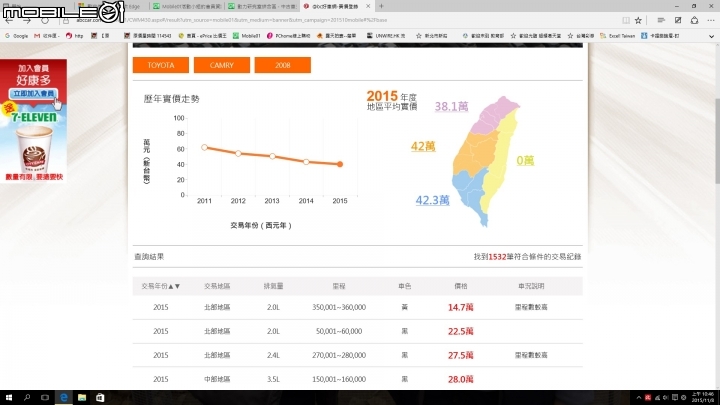Open the Mobile01 bookmark
Viewport: 720px width, 405px height.
(247, 36)
